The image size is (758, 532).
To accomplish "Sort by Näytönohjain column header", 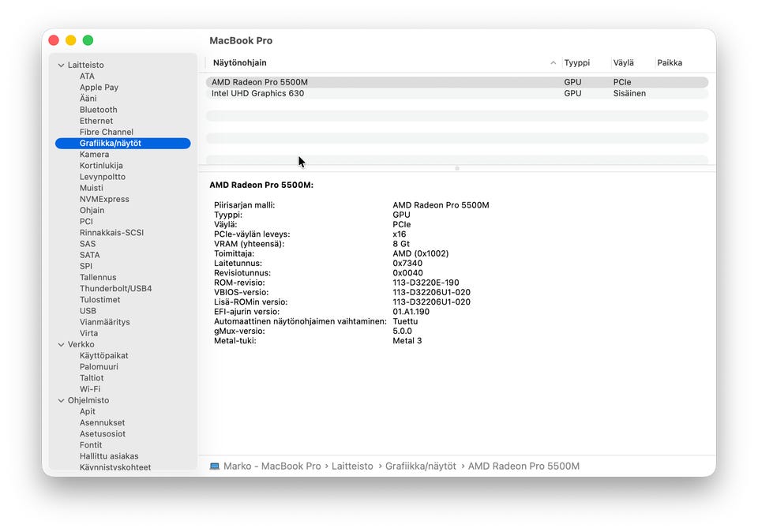I will (x=240, y=63).
